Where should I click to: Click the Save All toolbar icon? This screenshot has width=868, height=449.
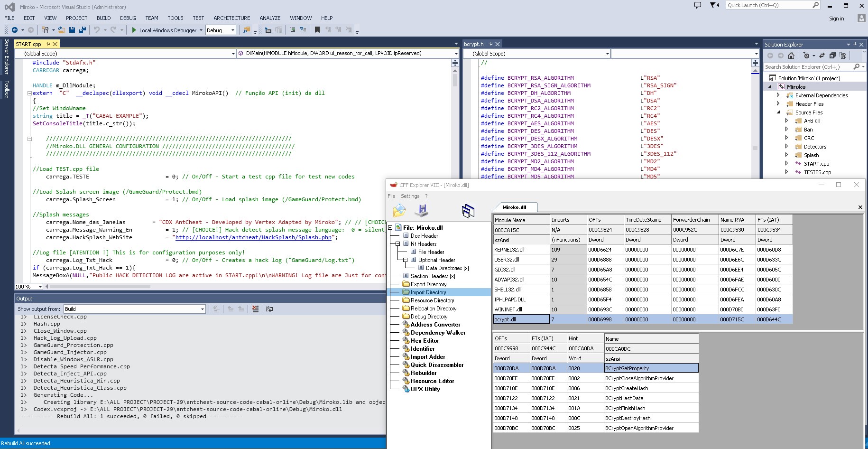pyautogui.click(x=82, y=30)
